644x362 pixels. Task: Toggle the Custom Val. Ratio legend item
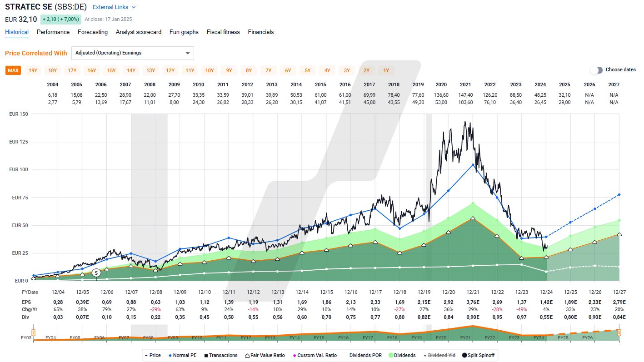tap(315, 355)
